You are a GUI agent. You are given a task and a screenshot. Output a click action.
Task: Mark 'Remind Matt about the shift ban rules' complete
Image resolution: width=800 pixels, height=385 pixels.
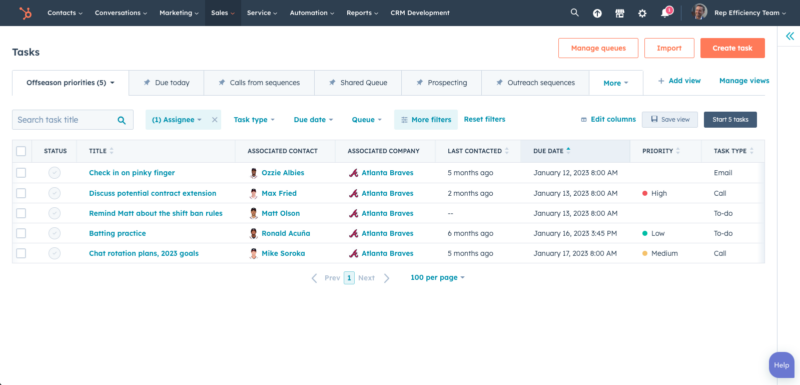[55, 213]
